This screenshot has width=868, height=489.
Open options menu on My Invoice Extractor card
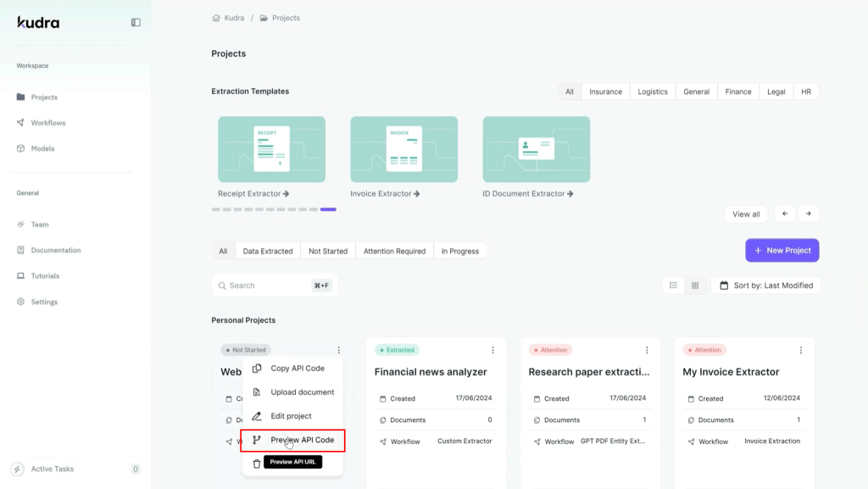coord(800,350)
